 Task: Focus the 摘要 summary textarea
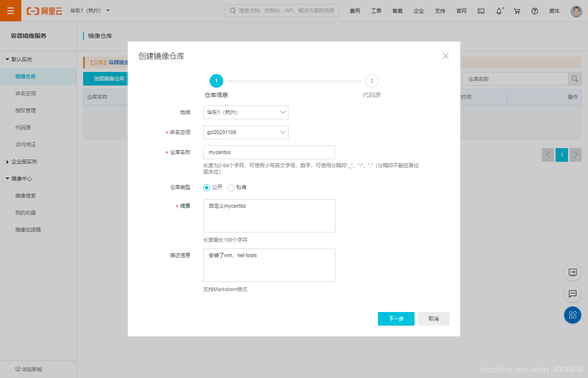coord(269,216)
